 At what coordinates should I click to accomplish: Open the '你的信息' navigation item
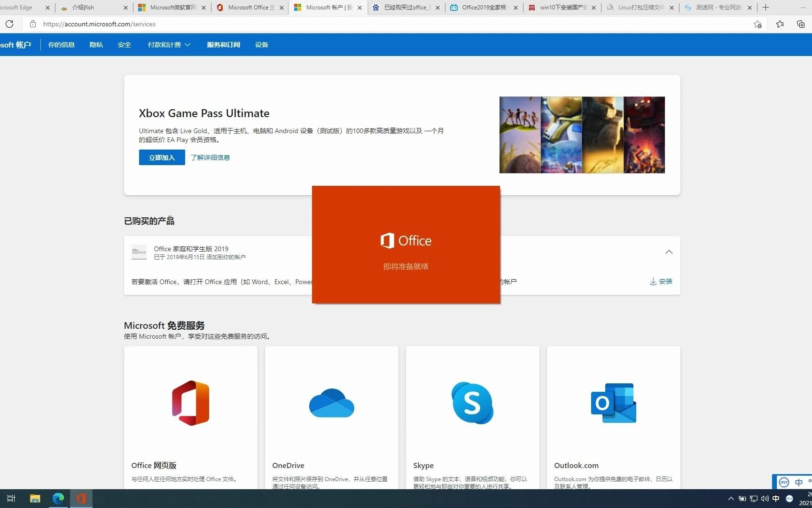click(62, 45)
